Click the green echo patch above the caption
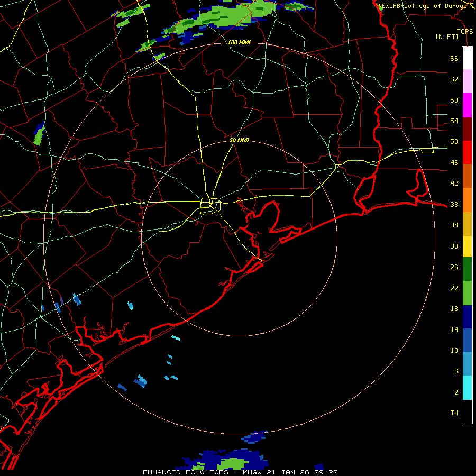 234,463
